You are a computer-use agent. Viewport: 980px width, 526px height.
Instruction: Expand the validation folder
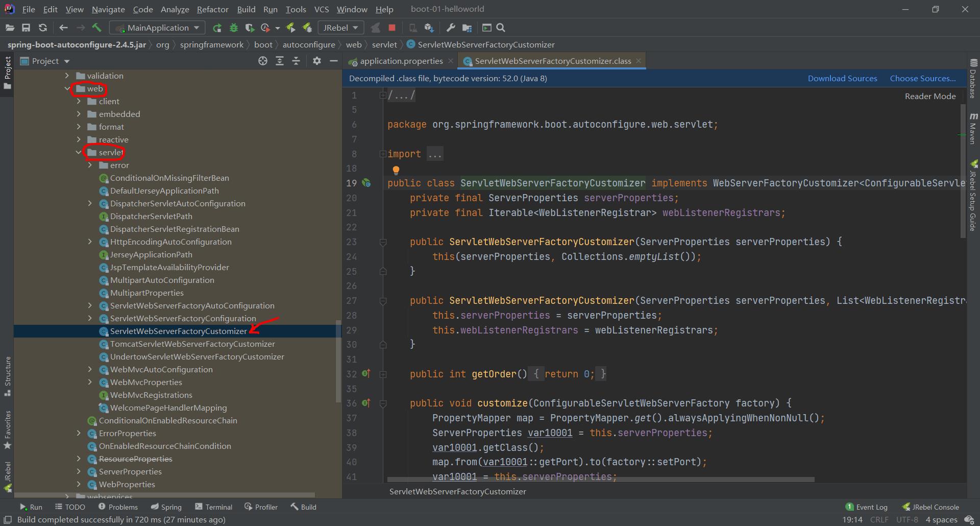[x=67, y=76]
